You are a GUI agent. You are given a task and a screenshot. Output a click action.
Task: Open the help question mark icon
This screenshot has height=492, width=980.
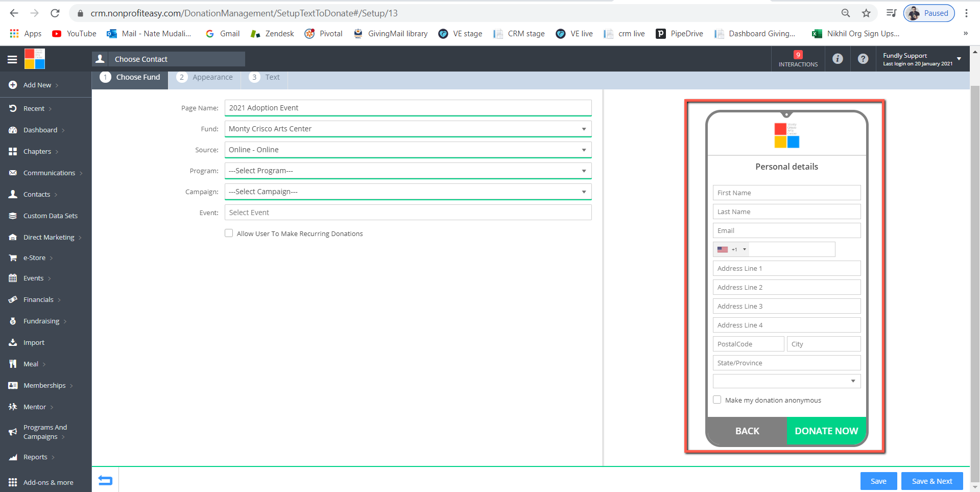coord(863,59)
